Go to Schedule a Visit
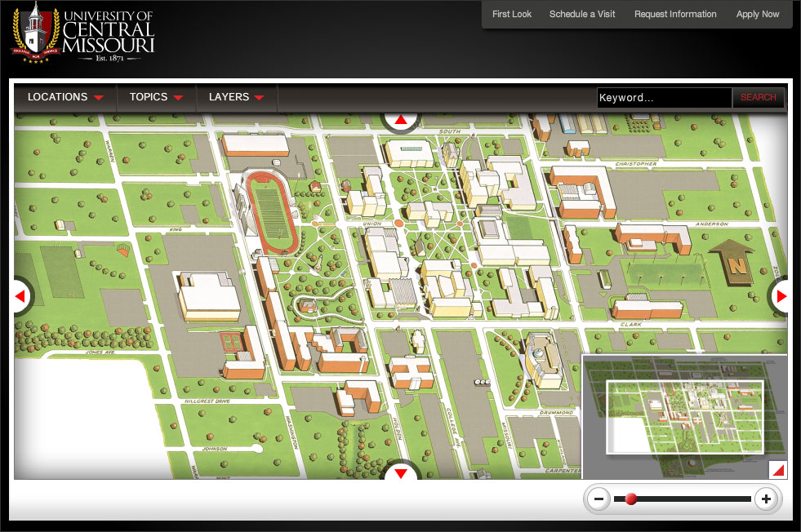 tap(582, 14)
